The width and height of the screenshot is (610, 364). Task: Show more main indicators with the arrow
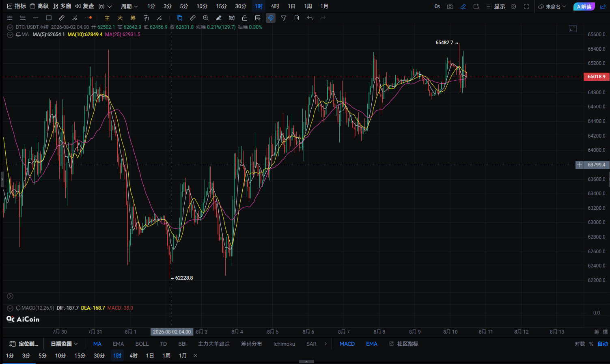325,344
